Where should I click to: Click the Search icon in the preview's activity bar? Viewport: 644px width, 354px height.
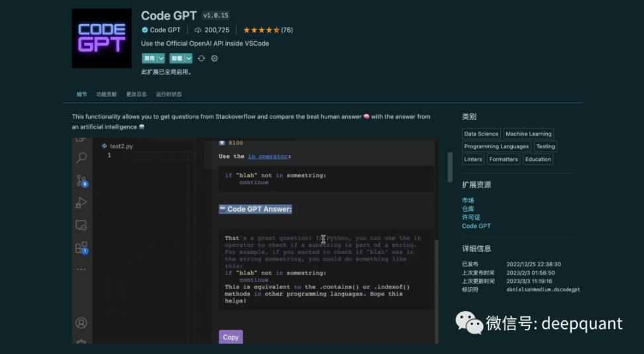[81, 157]
